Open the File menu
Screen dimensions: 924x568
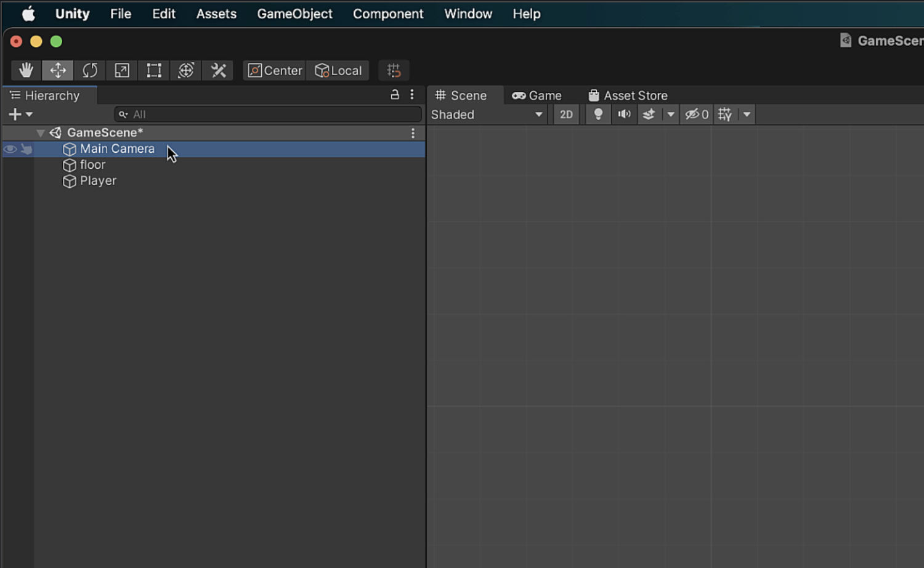pos(121,14)
